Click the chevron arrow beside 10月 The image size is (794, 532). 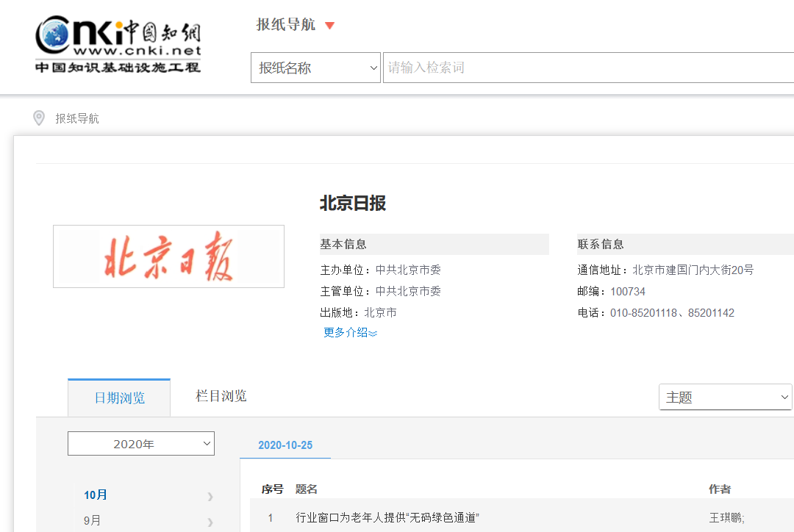click(210, 496)
